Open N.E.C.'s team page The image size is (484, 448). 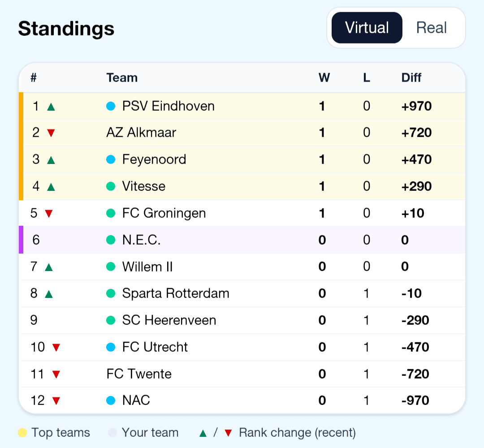(x=141, y=240)
